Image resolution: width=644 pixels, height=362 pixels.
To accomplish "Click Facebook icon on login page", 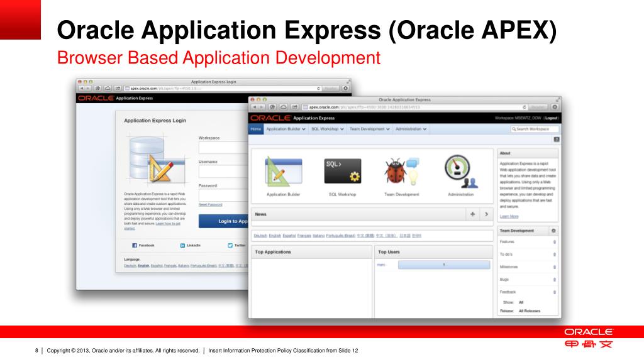I will pos(135,246).
